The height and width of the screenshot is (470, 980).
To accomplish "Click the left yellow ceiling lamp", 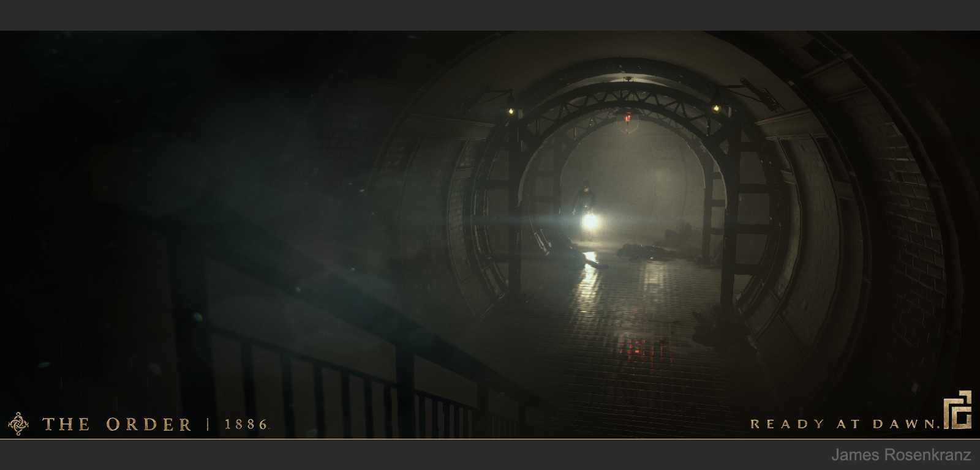I will tap(510, 111).
